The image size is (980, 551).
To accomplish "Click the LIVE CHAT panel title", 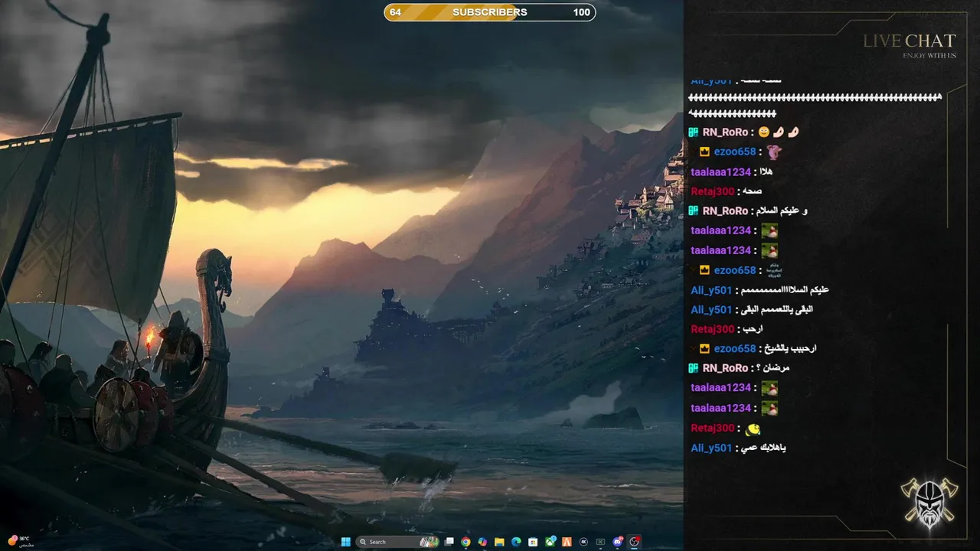I will pos(910,41).
